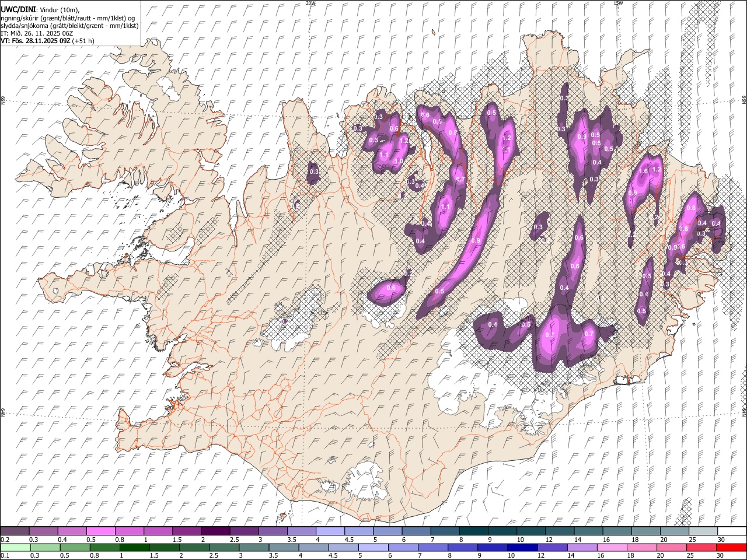Select the white swatch labeled 30 in upper legend
This screenshot has width=747, height=560.
tap(731, 531)
